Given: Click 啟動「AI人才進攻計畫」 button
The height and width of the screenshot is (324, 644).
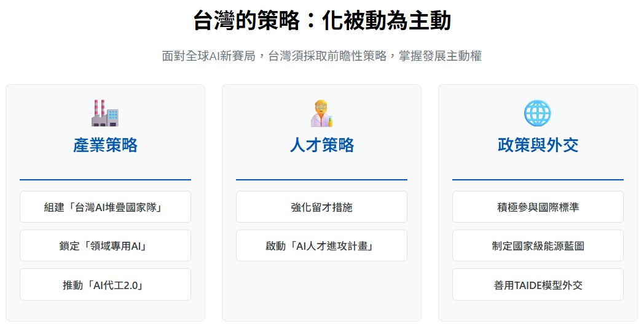Looking at the screenshot, I should coord(321,245).
